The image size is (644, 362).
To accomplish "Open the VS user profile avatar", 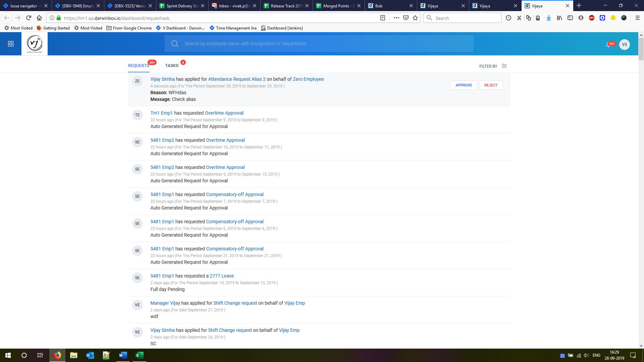I will (624, 45).
